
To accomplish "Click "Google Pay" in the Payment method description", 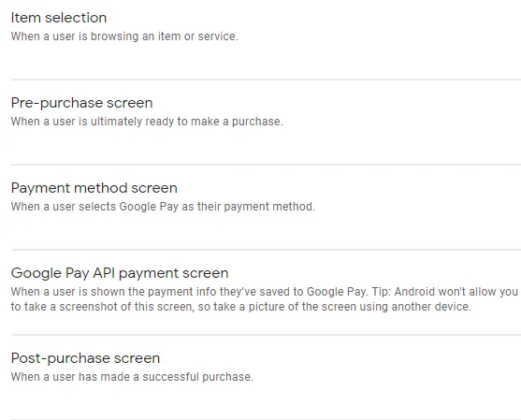I will pyautogui.click(x=149, y=207).
